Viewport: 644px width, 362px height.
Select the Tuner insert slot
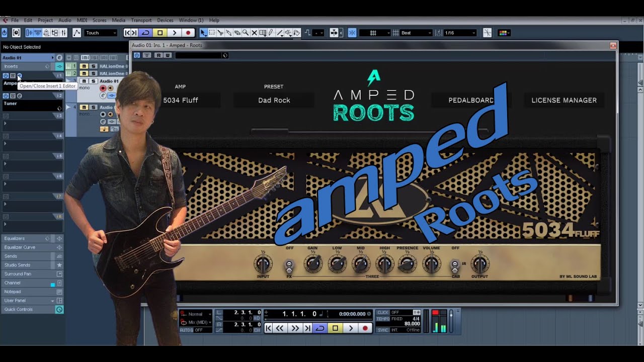pos(32,105)
